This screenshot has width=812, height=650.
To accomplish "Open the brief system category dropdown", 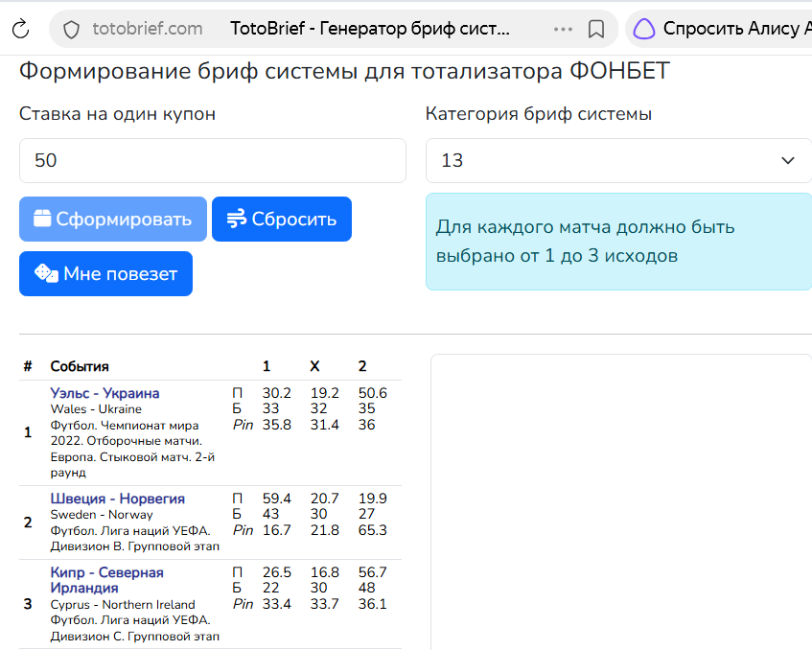I will (618, 160).
